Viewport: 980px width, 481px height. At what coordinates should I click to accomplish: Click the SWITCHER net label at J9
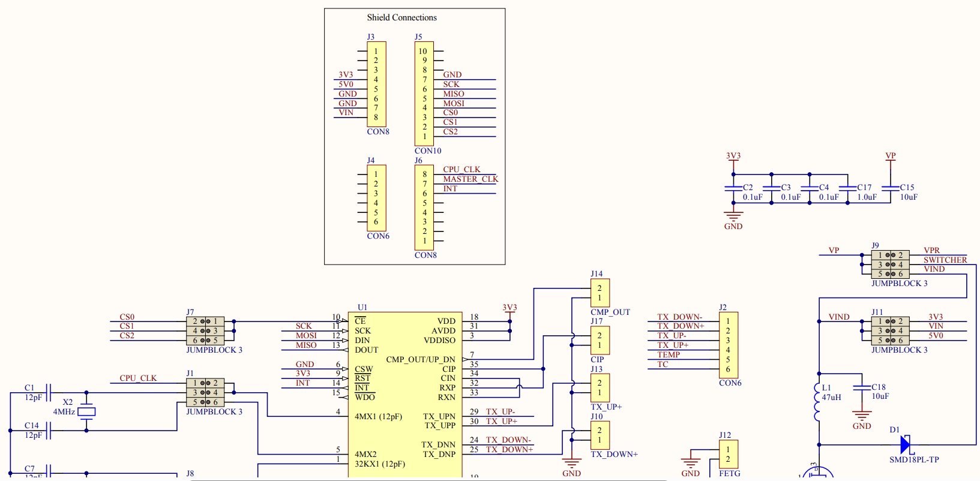pos(945,260)
